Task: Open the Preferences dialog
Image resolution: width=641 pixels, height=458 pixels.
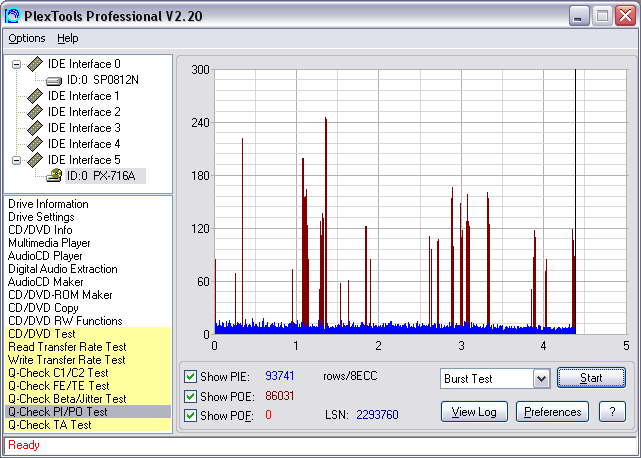Action: [552, 412]
